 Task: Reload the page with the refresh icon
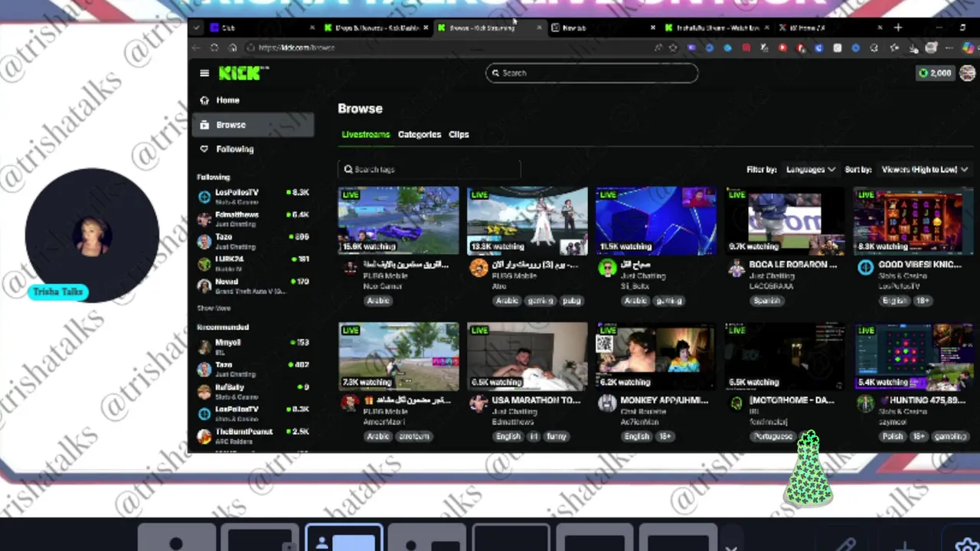coord(214,47)
